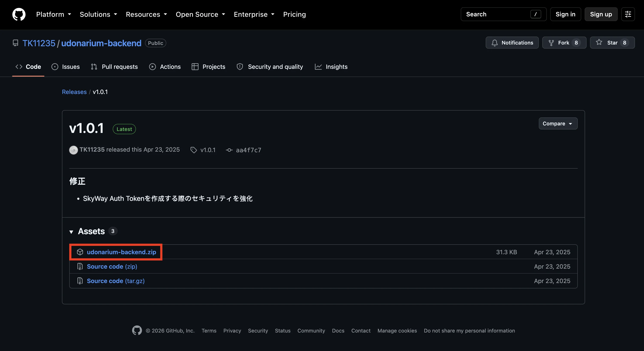Screen dimensions: 644x351
Task: Open the TK11235 owner profile link
Action: pyautogui.click(x=39, y=43)
